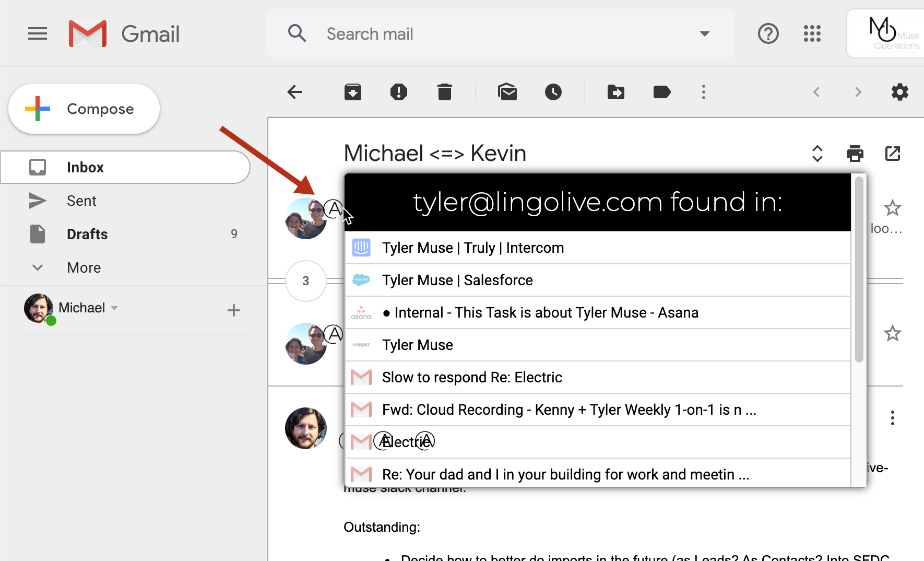Click the plus to start a chat
924x561 pixels.
click(x=234, y=310)
